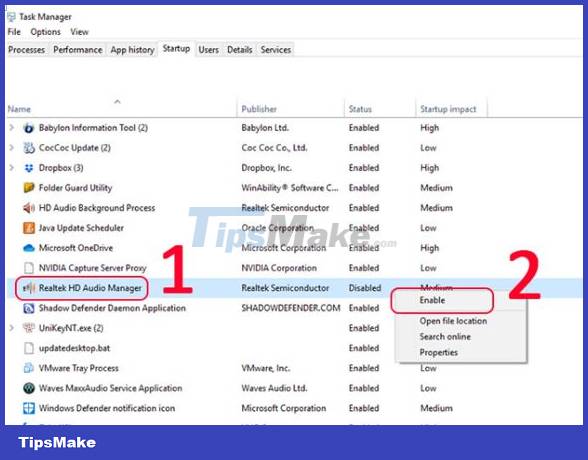Switch to the Users tab
The height and width of the screenshot is (460, 588).
pos(208,50)
